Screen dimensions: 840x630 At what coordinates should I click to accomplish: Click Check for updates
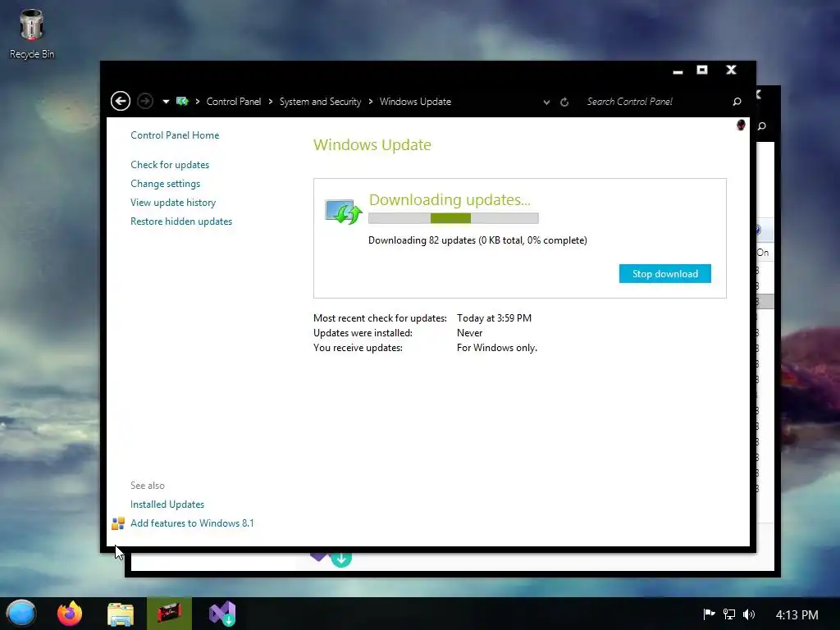click(x=170, y=164)
